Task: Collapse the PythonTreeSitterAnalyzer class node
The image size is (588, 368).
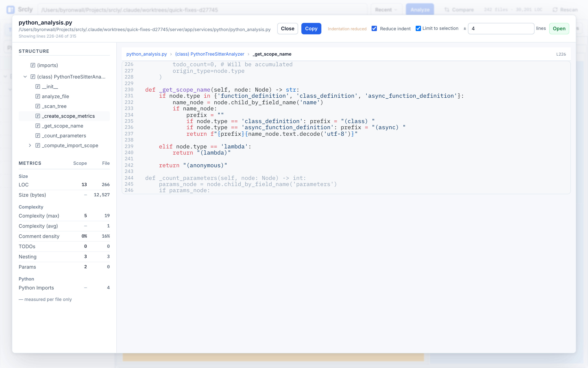Action: (25, 77)
